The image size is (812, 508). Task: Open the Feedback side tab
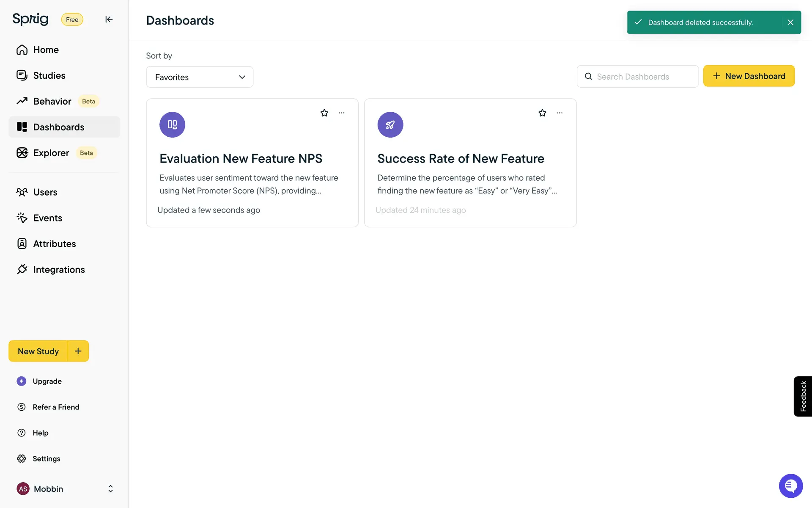point(803,396)
